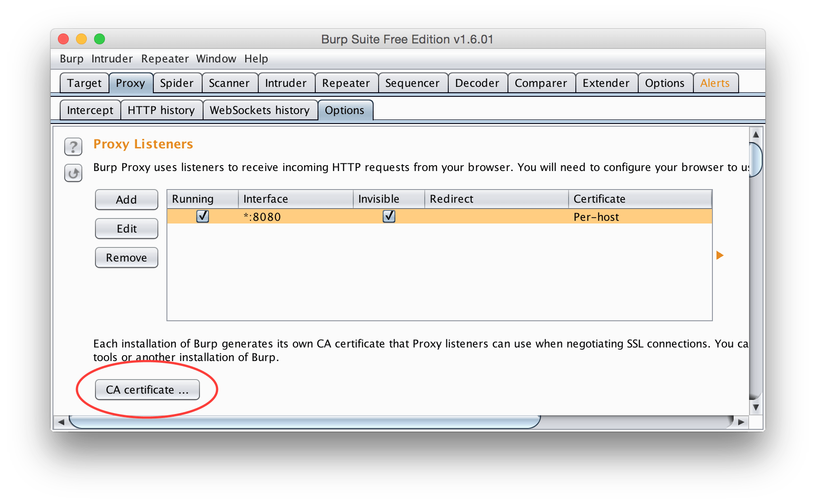Maximize the window with green button
This screenshot has width=816, height=504.
pos(100,39)
